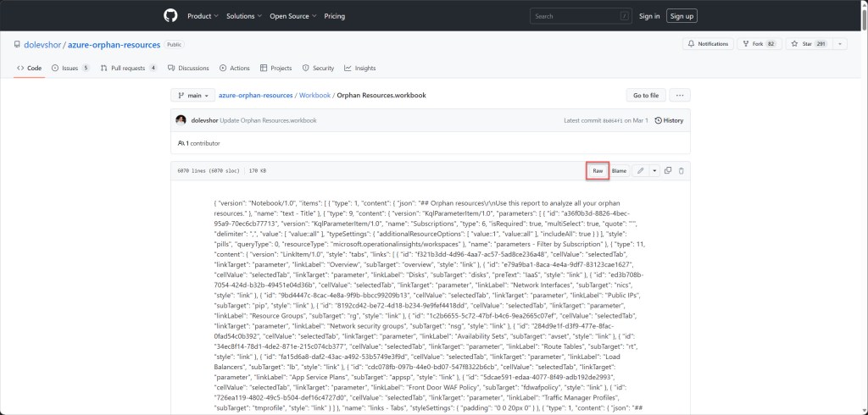Open the dropdown arrow beside the Star button
Viewport: 868px width, 415px height.
[x=840, y=44]
